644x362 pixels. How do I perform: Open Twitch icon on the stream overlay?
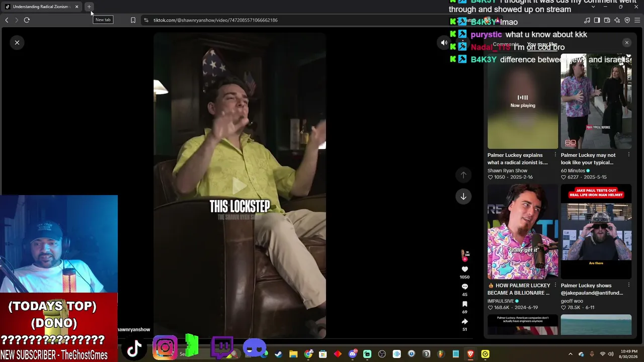click(x=222, y=347)
